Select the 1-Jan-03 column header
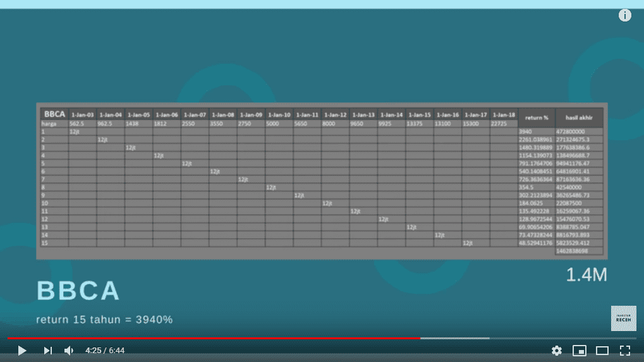Image resolution: width=644 pixels, height=362 pixels. [83, 115]
